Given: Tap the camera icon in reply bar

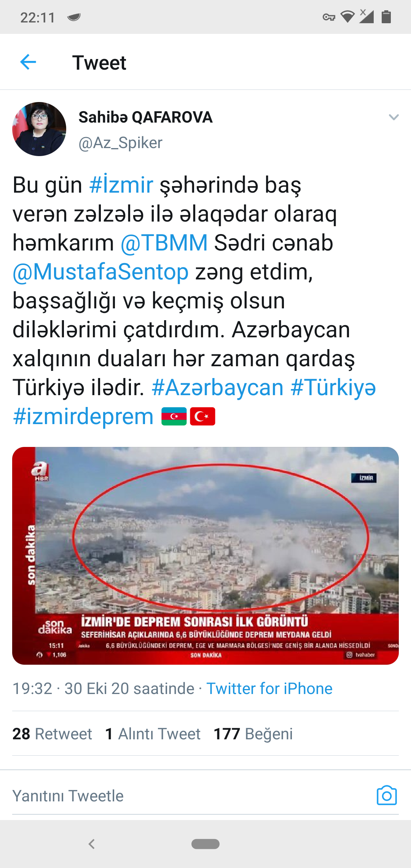Looking at the screenshot, I should [387, 795].
